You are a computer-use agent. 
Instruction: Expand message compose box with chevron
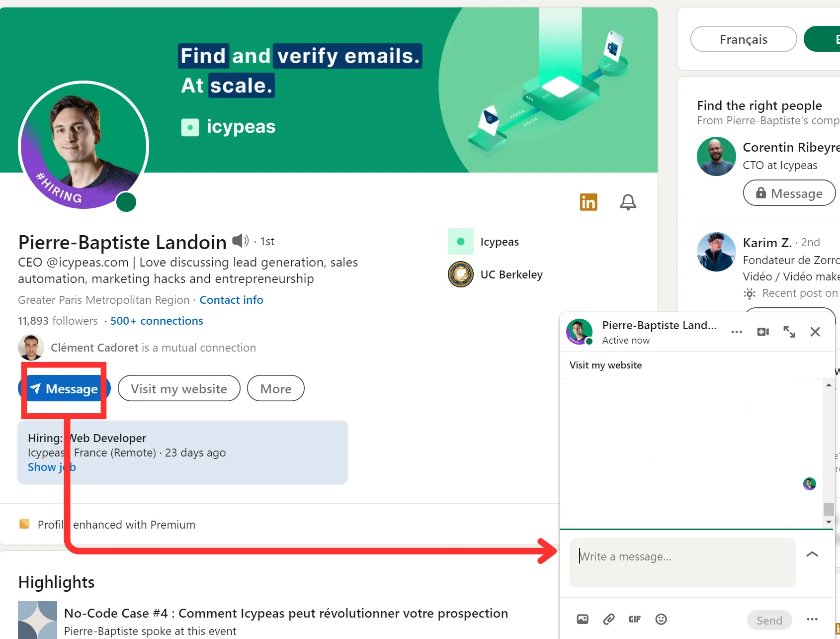(x=812, y=554)
